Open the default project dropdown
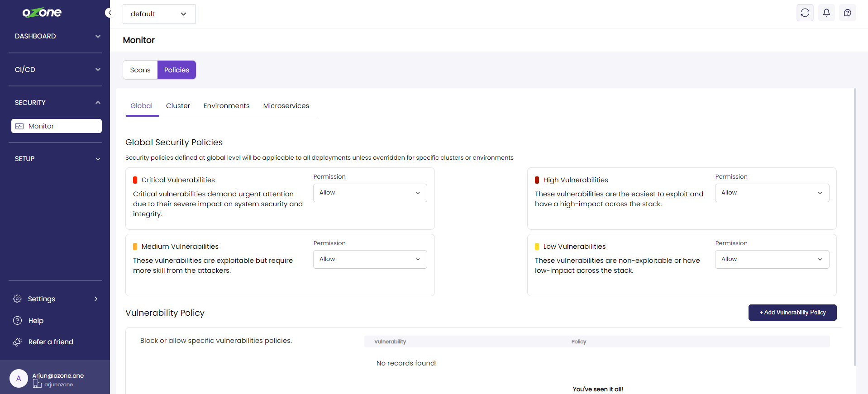The image size is (868, 394). point(159,14)
